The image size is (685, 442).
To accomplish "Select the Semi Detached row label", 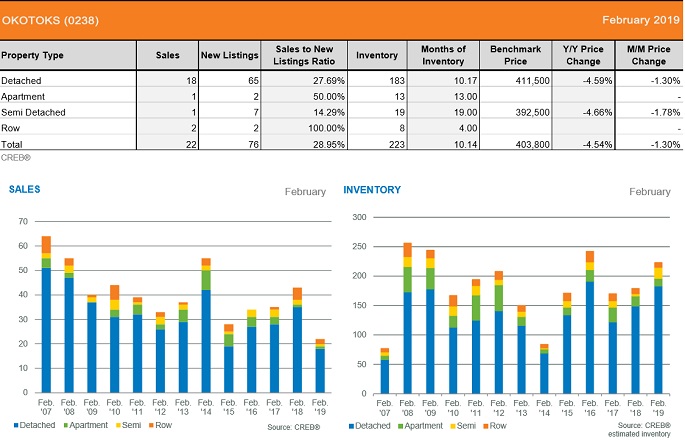I will (33, 113).
